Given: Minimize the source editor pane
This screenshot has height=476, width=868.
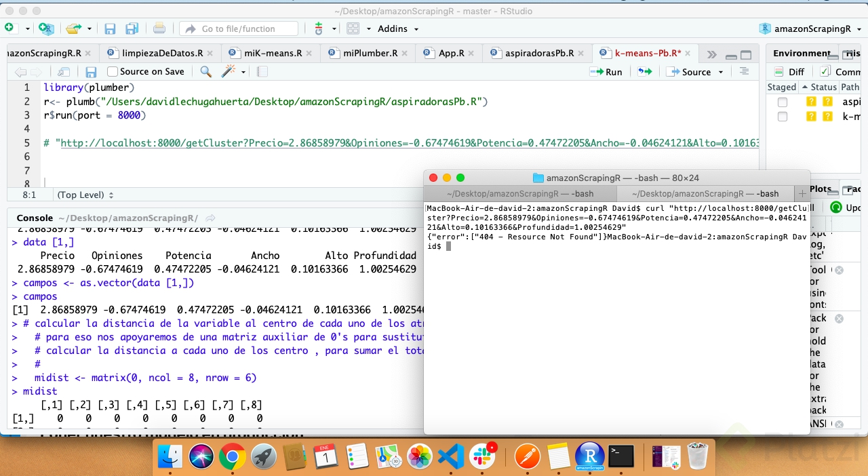Looking at the screenshot, I should pyautogui.click(x=731, y=56).
